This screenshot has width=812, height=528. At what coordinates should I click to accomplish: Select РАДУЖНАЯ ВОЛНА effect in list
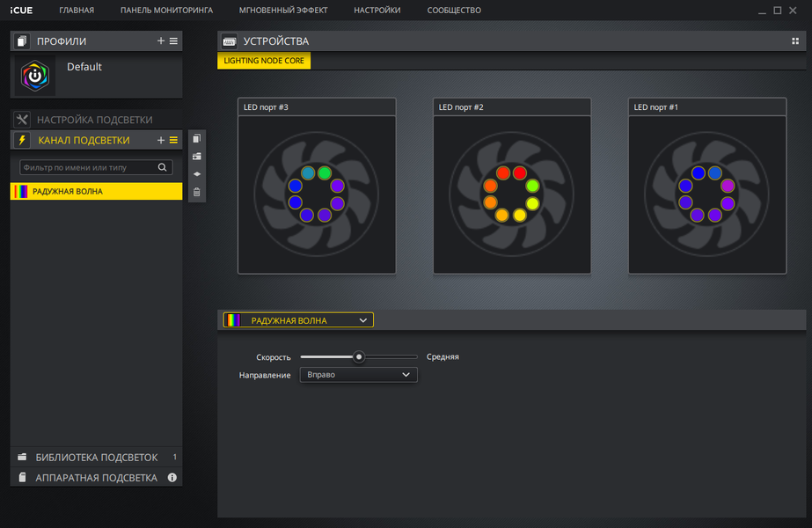click(x=96, y=191)
